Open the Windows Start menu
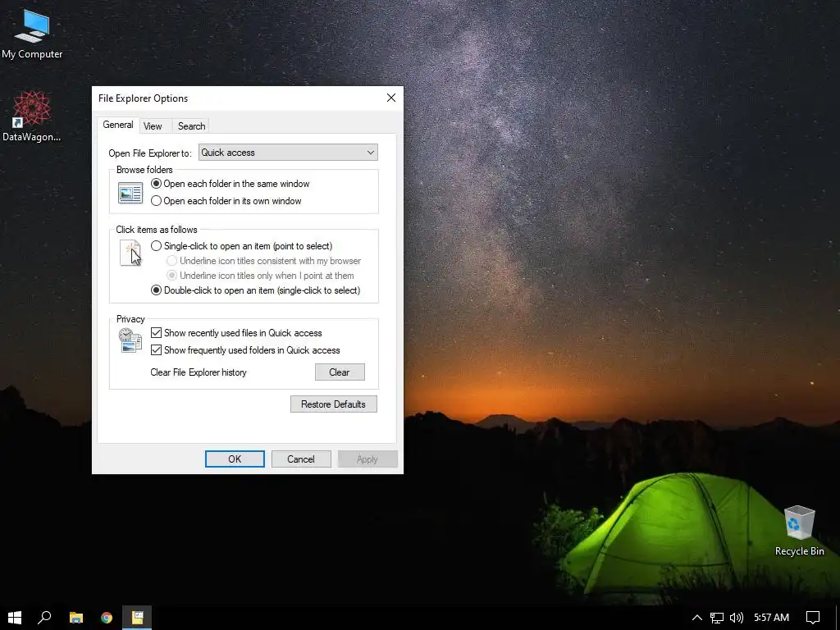840x630 pixels. tap(15, 618)
